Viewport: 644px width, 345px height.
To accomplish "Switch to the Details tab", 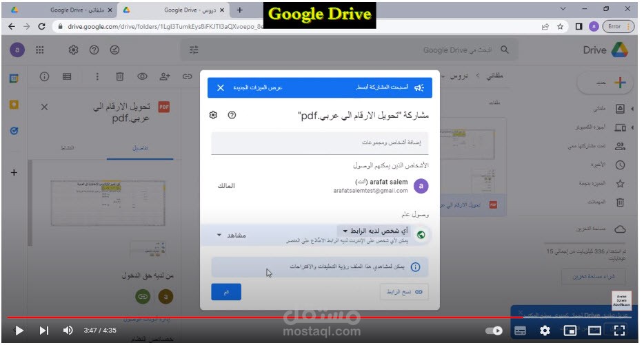I will (140, 148).
